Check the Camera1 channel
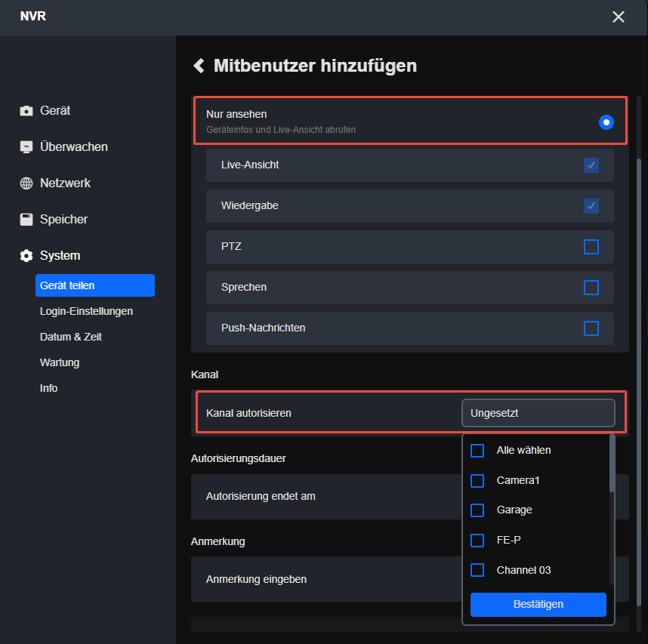 click(477, 481)
